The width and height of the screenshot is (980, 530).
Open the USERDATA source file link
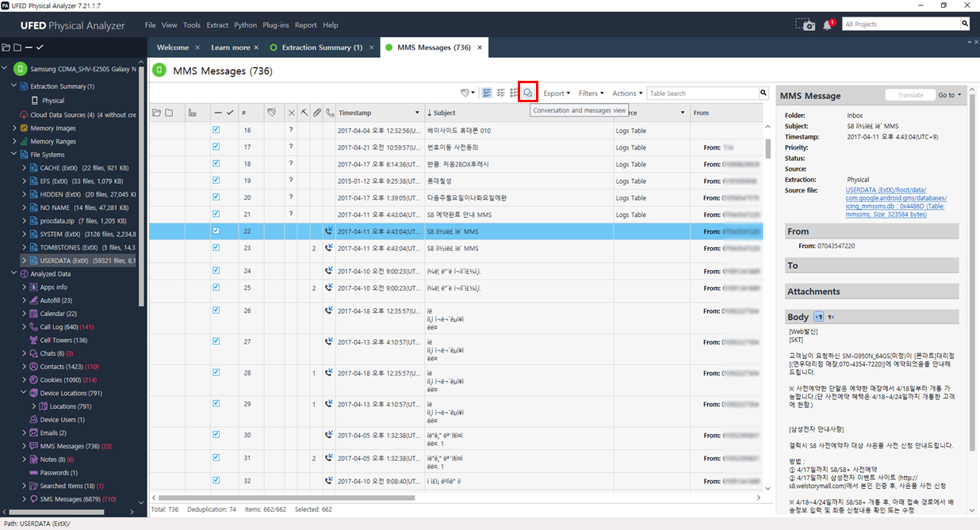click(x=896, y=202)
